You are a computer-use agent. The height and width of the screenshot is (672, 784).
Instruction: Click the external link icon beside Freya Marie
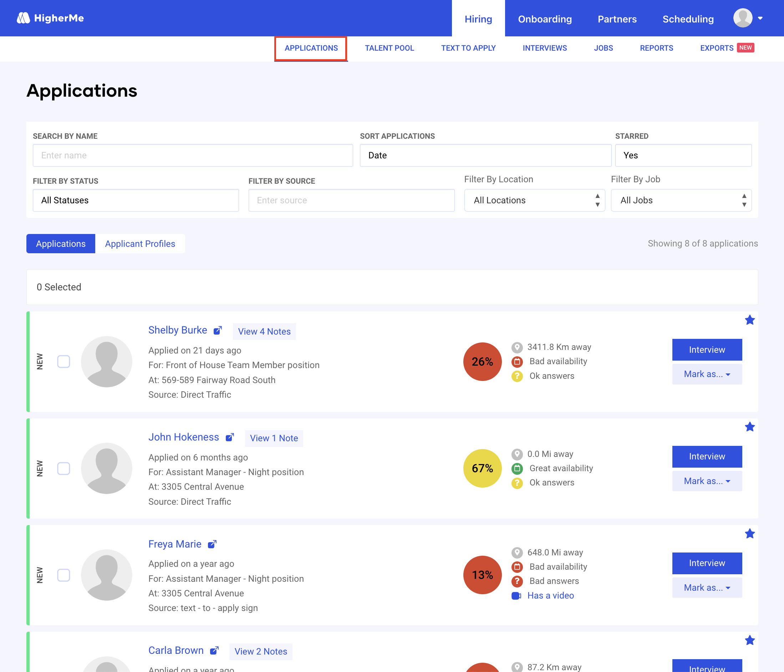(x=212, y=544)
